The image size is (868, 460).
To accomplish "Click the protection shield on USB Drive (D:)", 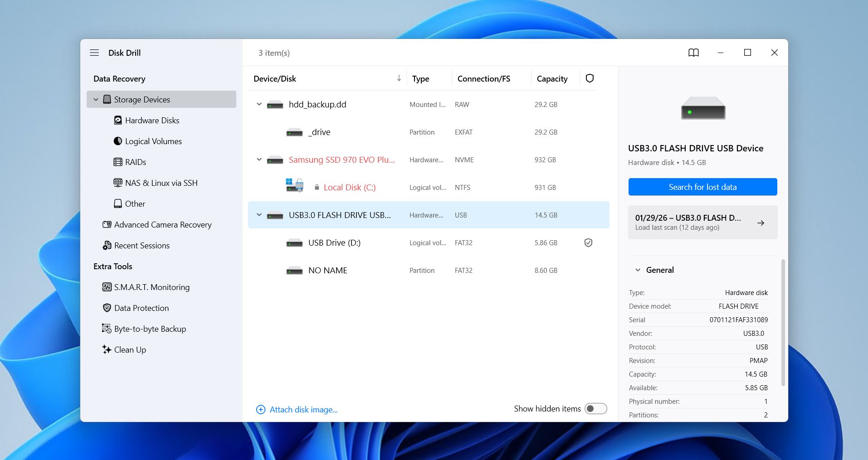I will 588,243.
